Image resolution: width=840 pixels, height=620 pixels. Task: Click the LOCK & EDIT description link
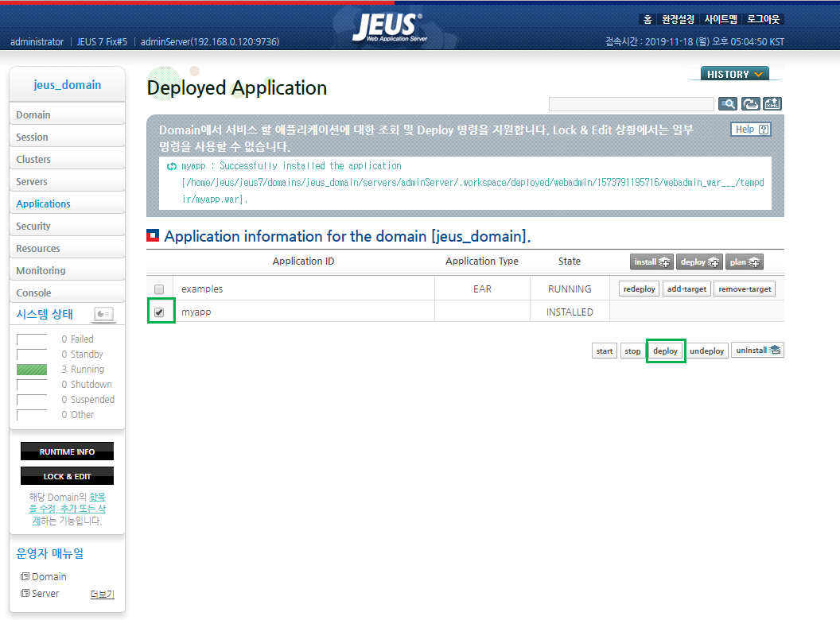[x=68, y=509]
